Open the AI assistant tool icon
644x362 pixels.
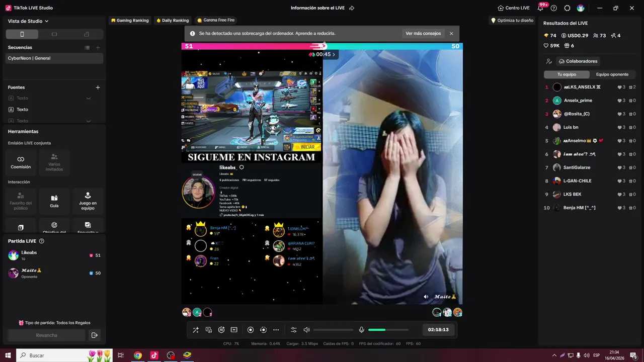point(221,330)
